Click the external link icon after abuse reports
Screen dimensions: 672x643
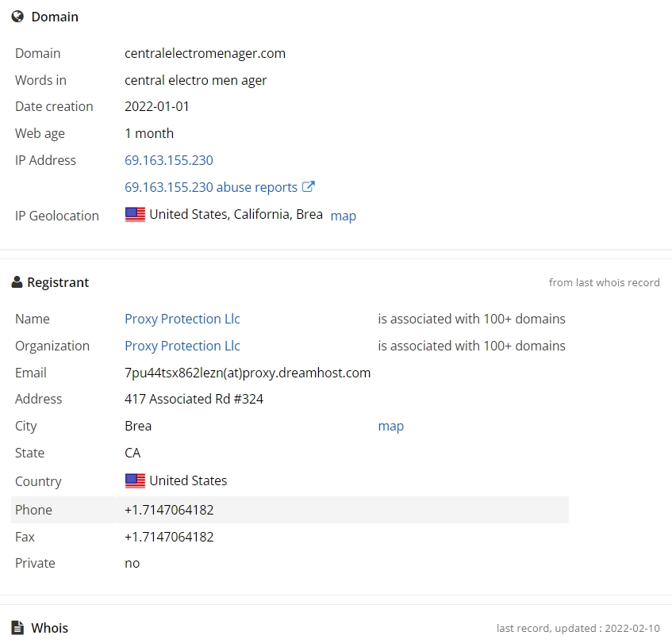pyautogui.click(x=309, y=187)
